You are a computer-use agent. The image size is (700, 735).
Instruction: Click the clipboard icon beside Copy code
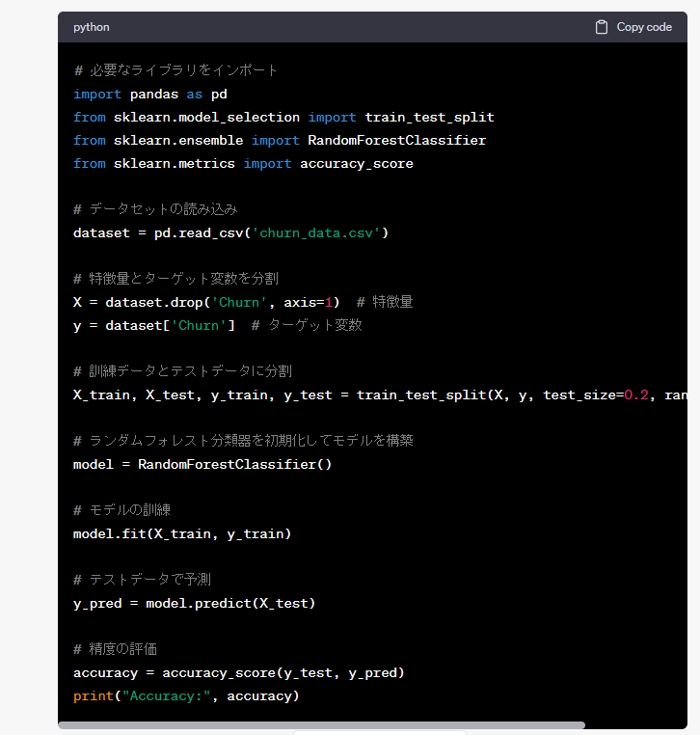coord(602,27)
